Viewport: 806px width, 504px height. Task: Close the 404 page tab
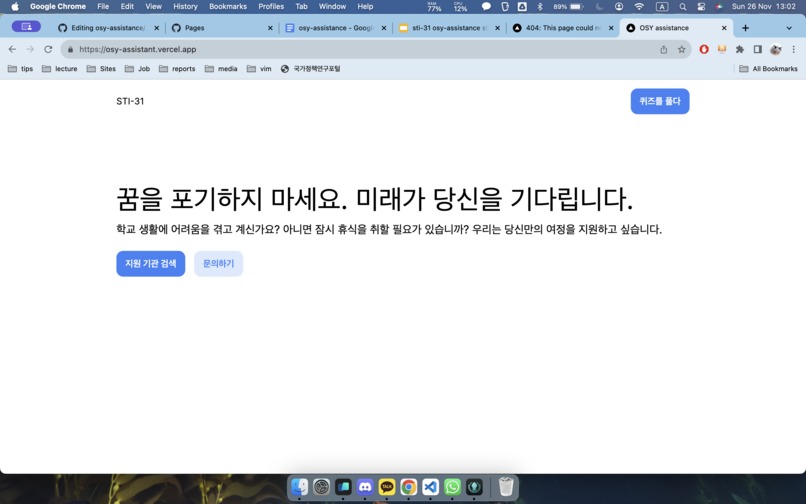point(611,28)
